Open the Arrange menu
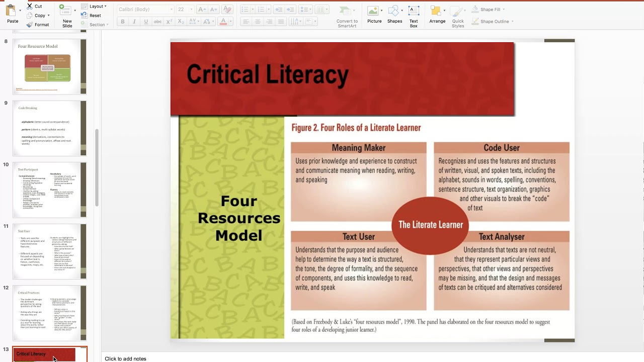Image resolution: width=644 pixels, height=362 pixels. point(437,15)
